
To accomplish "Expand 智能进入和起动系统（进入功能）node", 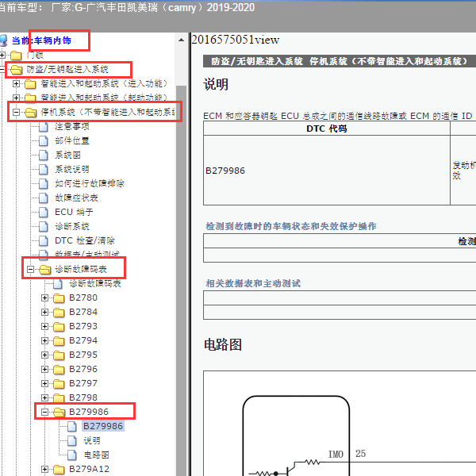I will click(x=16, y=83).
